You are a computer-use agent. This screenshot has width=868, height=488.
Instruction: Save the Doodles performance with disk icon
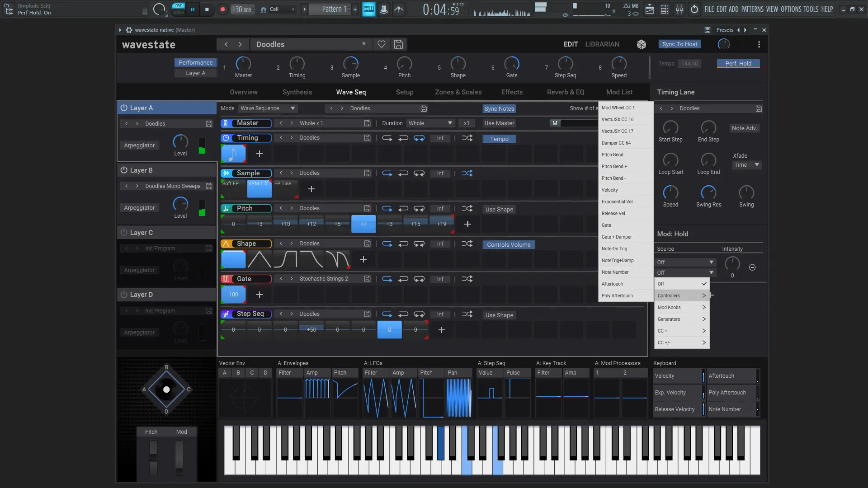point(398,44)
